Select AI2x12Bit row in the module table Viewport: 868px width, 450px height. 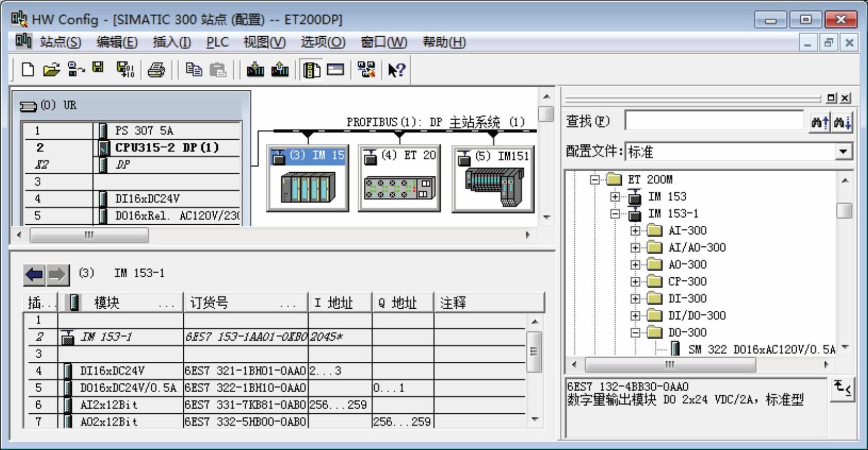[x=274, y=405]
